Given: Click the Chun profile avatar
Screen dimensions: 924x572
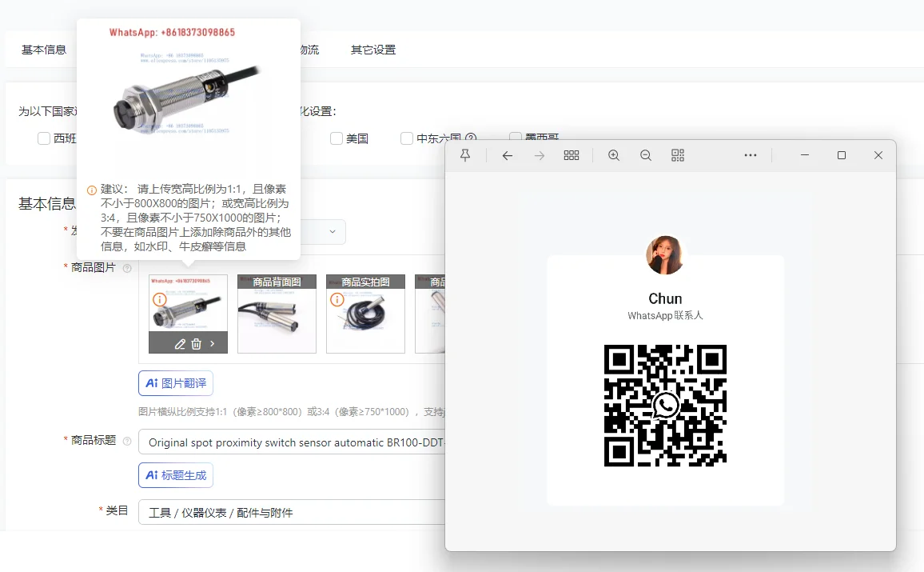Looking at the screenshot, I should tap(665, 255).
